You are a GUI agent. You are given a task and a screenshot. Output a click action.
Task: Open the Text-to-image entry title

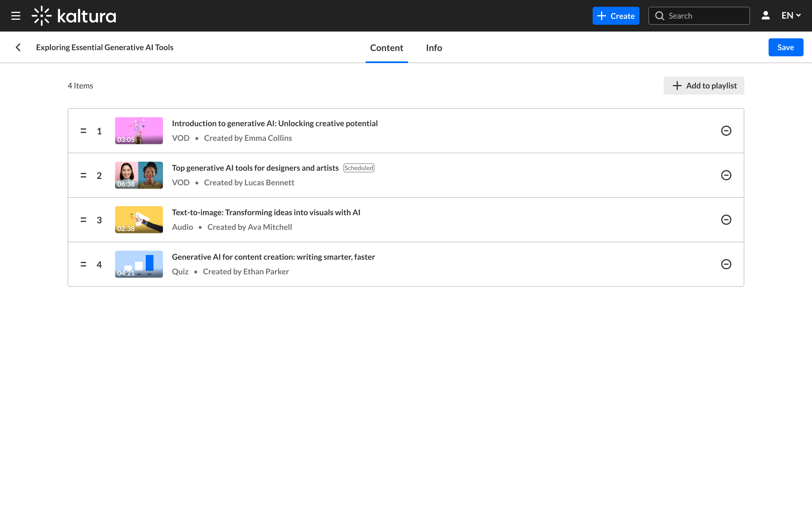[266, 212]
